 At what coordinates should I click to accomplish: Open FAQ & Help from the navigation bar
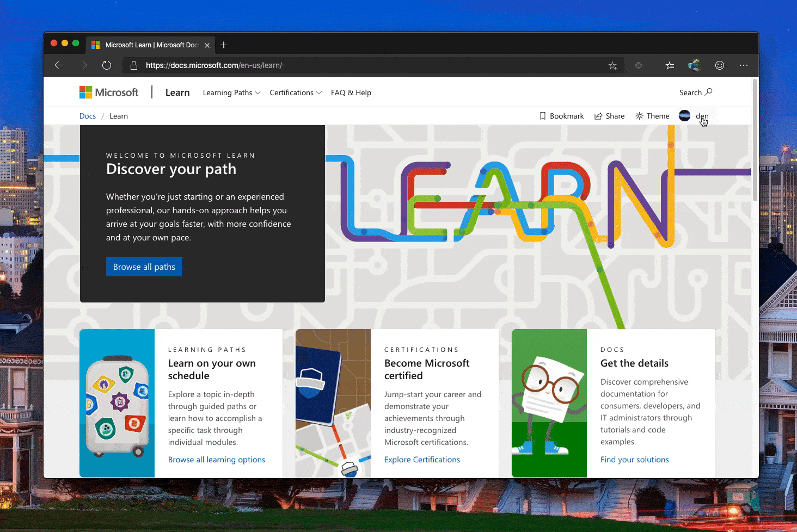pyautogui.click(x=351, y=92)
